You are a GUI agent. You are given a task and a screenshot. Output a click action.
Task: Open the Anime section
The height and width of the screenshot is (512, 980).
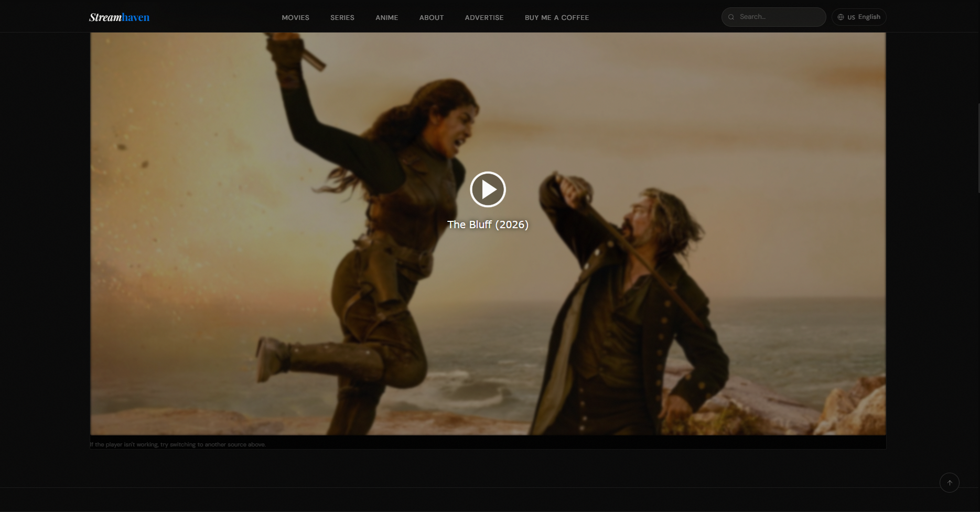point(387,17)
